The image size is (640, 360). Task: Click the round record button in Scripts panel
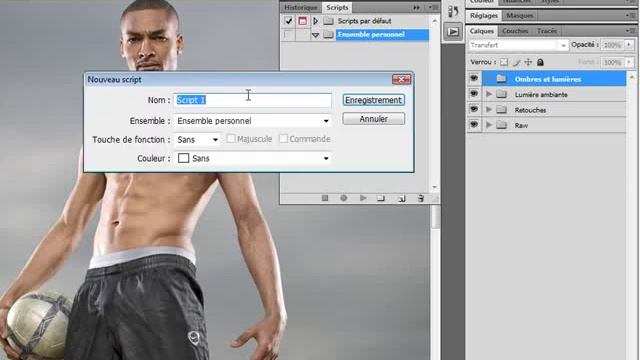click(x=344, y=198)
